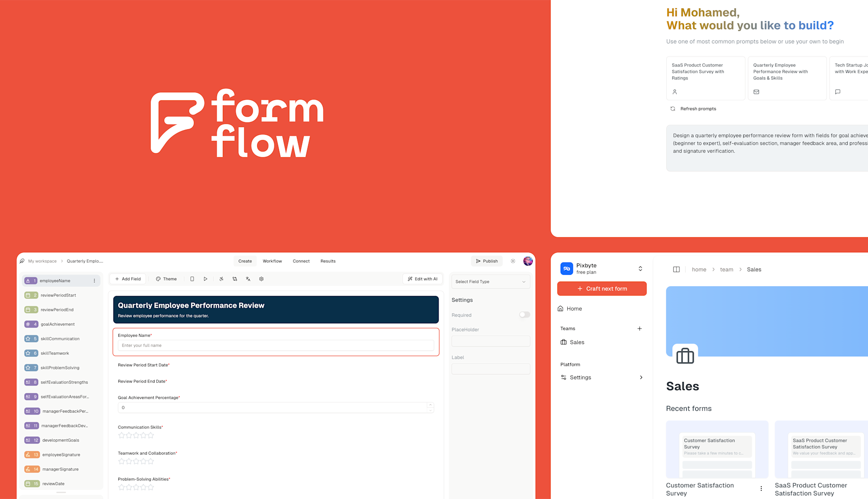Select the reviewDate field row

pos(61,484)
